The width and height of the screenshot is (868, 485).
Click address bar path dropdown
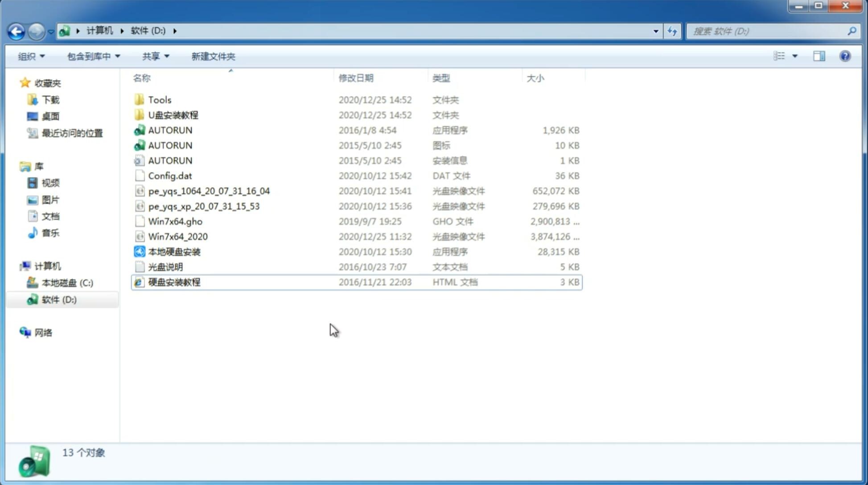(656, 30)
